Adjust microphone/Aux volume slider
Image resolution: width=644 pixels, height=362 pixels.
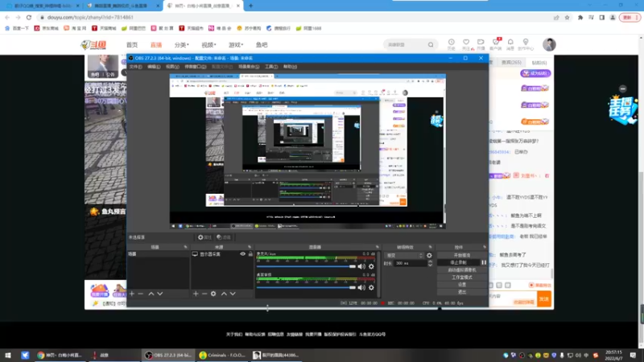click(x=306, y=266)
